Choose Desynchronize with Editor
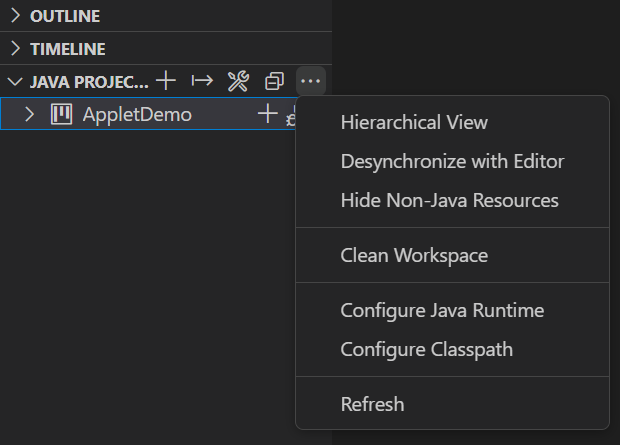 [x=452, y=161]
